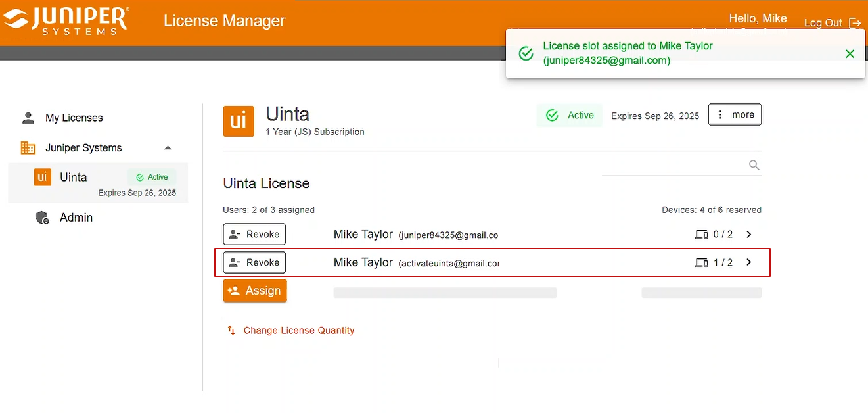
Task: Expand device details for activateuinta user
Action: click(748, 262)
